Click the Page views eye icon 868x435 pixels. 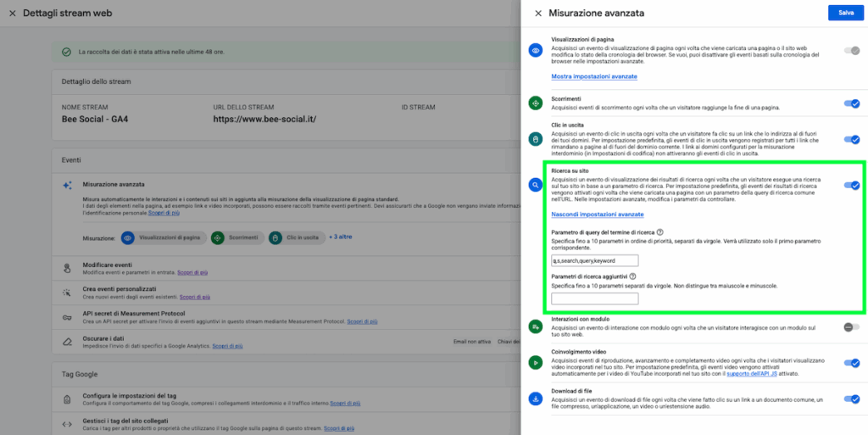tap(536, 51)
